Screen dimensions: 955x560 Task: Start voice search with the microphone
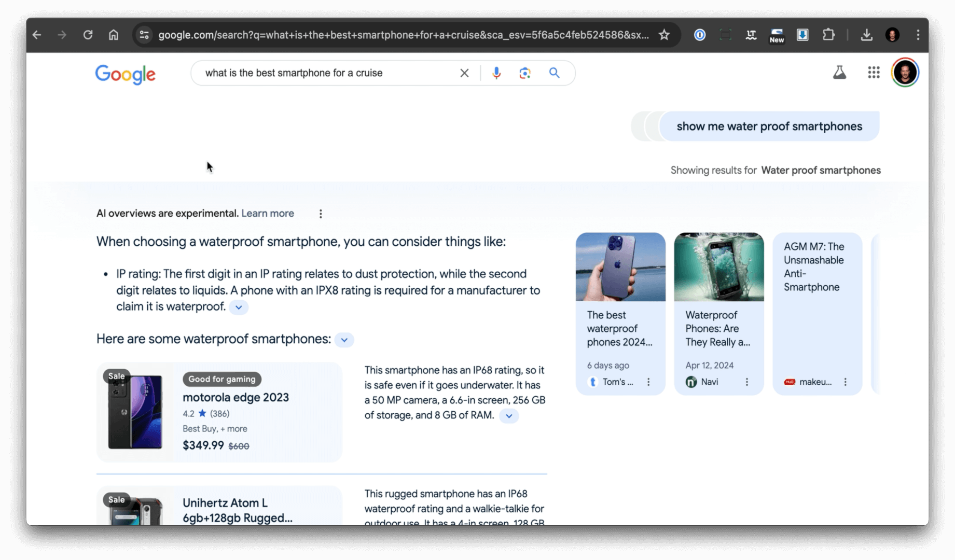coord(496,73)
